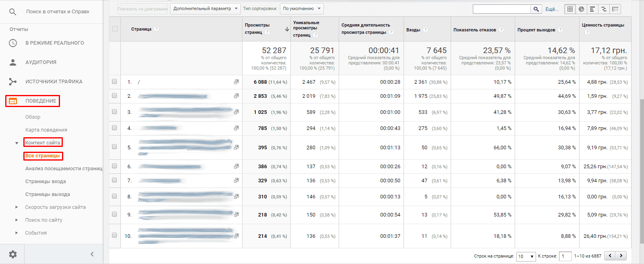
Task: Open Страницы входа report
Action: click(x=46, y=181)
